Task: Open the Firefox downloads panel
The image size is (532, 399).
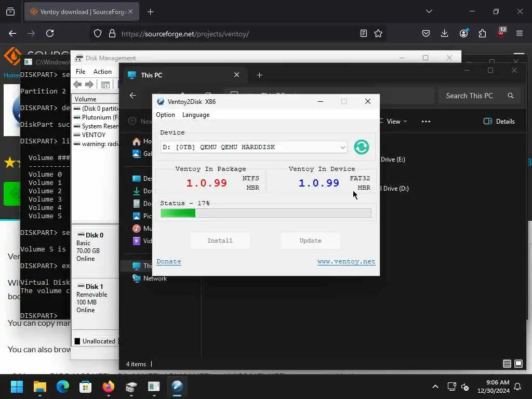Action: tap(445, 33)
